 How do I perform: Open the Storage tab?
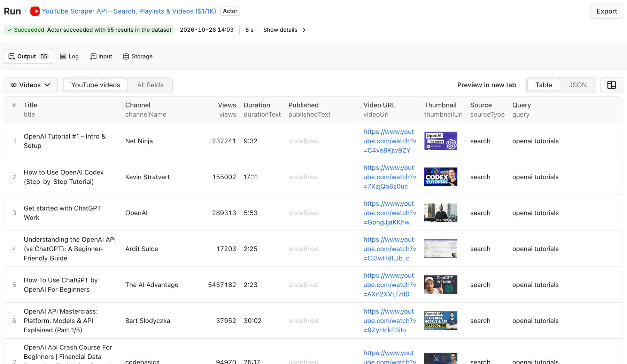pos(138,56)
